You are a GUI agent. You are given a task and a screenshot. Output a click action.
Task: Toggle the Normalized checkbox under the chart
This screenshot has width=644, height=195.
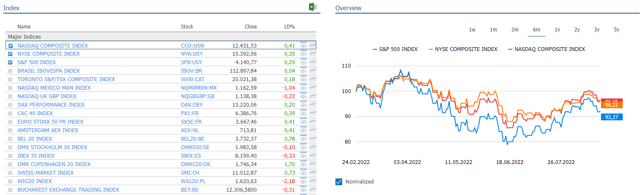(x=339, y=182)
